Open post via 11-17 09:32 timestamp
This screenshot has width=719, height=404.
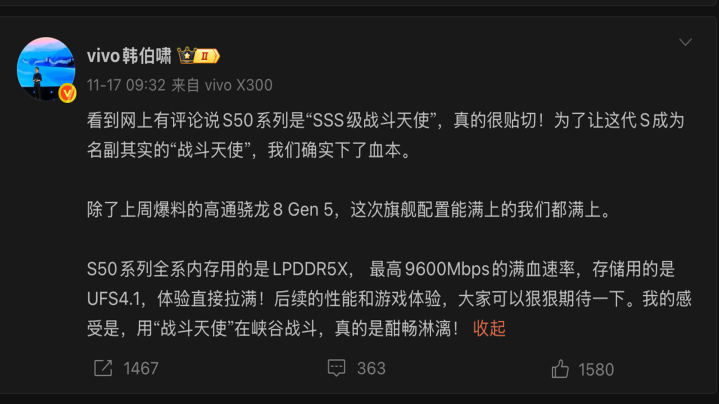click(x=126, y=85)
